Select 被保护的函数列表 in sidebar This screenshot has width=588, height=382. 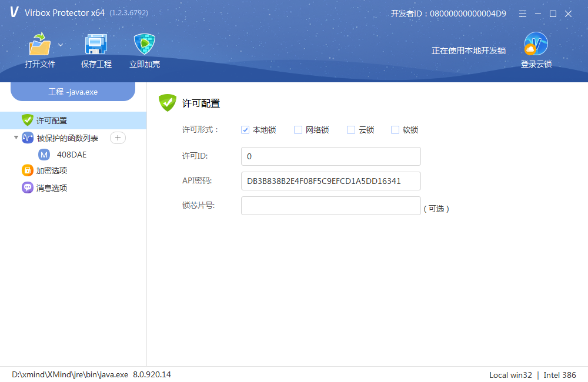click(68, 138)
